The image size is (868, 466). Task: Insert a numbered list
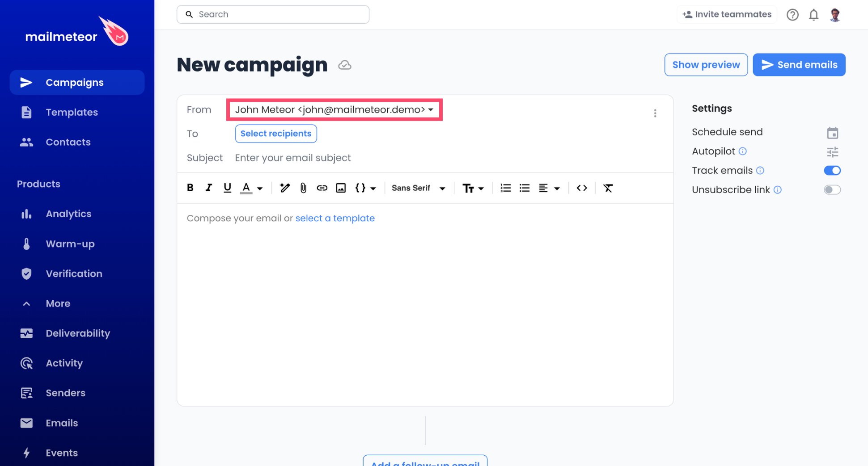[x=506, y=188]
